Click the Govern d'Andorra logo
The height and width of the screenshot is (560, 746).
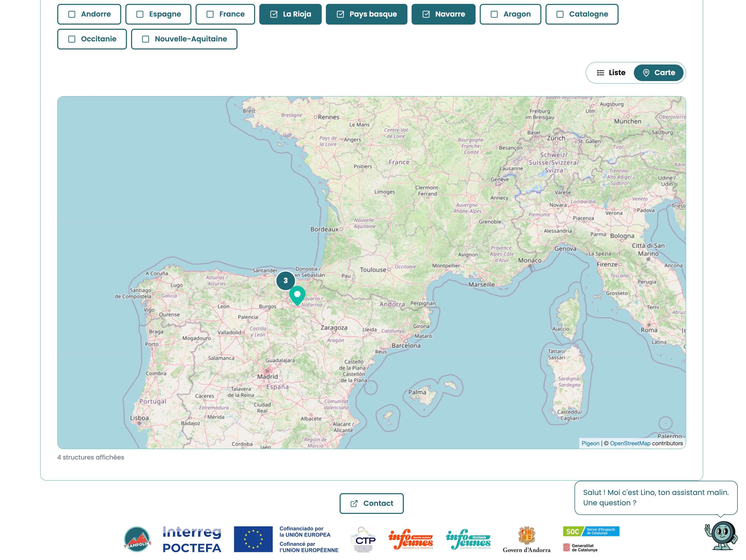526,540
